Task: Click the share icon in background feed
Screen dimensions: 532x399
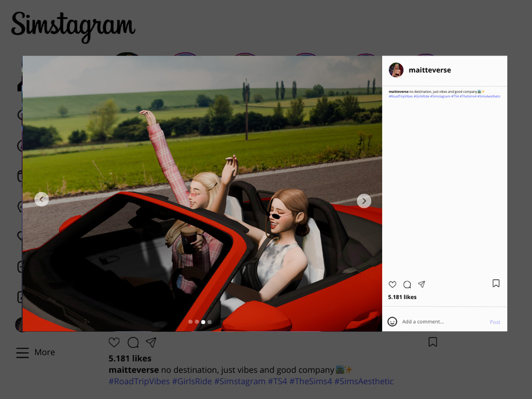Action: pos(151,342)
